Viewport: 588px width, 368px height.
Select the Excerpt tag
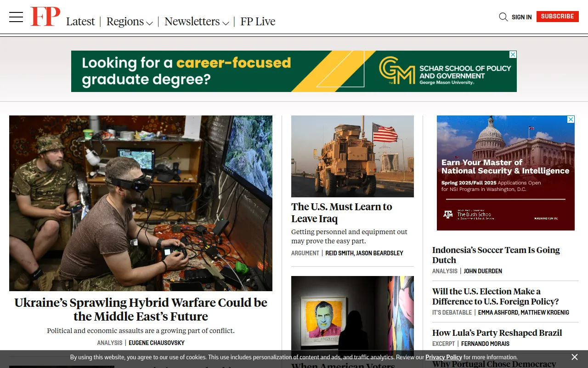click(x=444, y=344)
